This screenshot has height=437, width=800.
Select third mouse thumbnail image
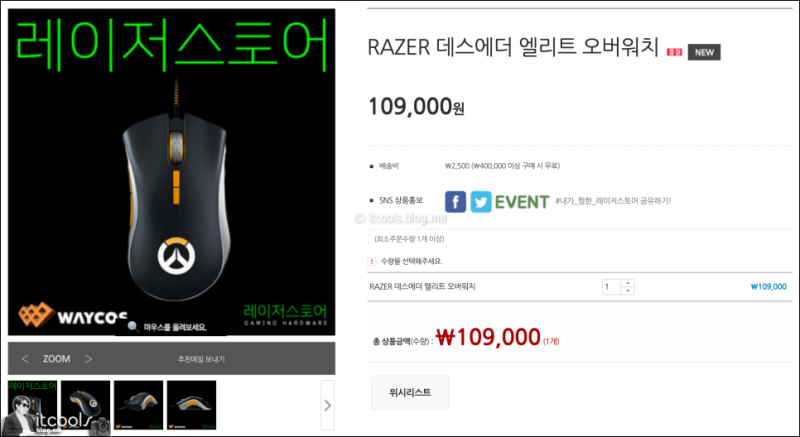click(139, 405)
